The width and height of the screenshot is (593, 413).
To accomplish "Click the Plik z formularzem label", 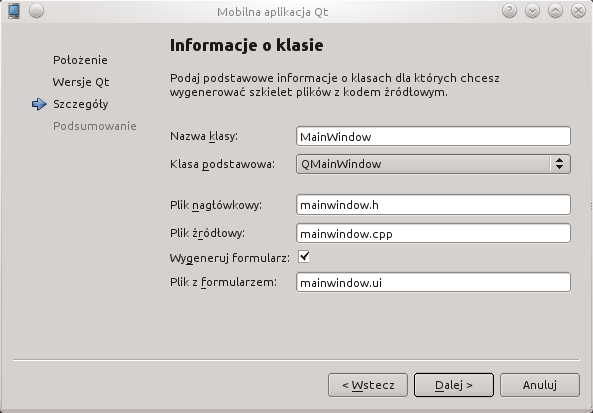I will pyautogui.click(x=223, y=282).
